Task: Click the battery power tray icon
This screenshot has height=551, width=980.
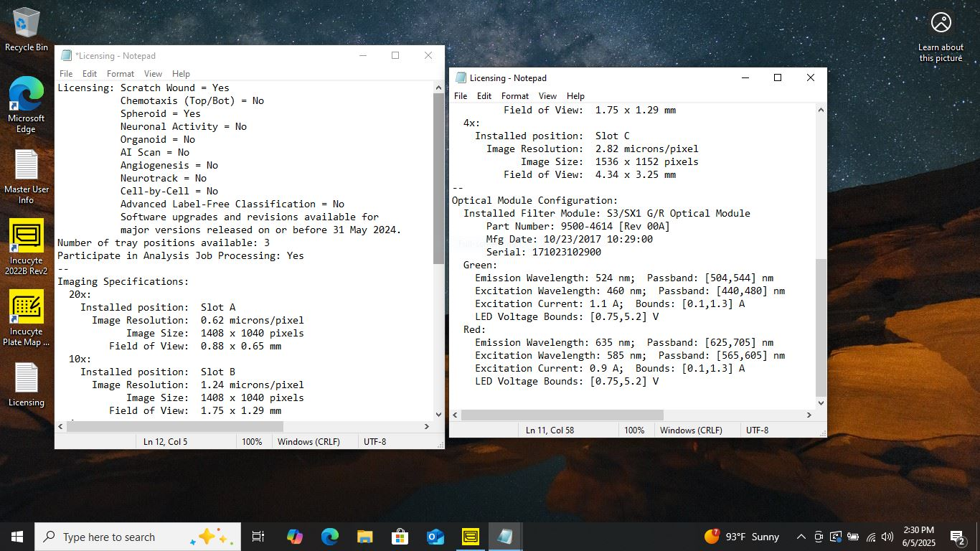Action: pyautogui.click(x=853, y=537)
